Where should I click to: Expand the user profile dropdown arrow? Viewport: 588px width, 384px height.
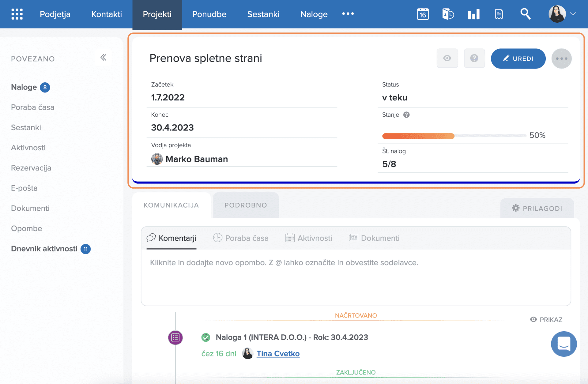[x=573, y=14]
